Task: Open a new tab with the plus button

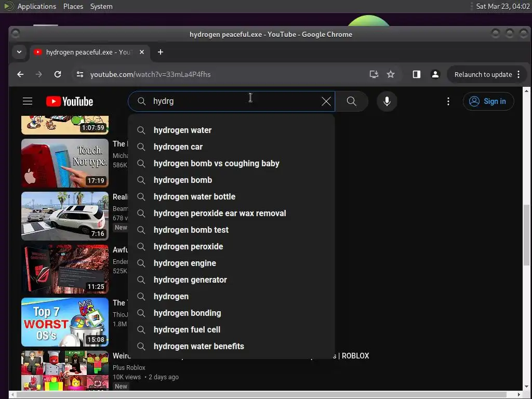Action: tap(161, 52)
